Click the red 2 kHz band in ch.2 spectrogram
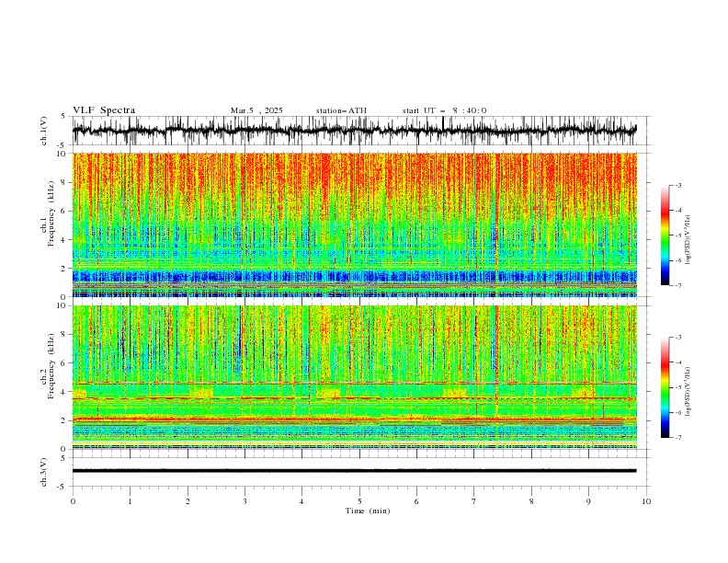The width and height of the screenshot is (728, 563). pos(354,419)
